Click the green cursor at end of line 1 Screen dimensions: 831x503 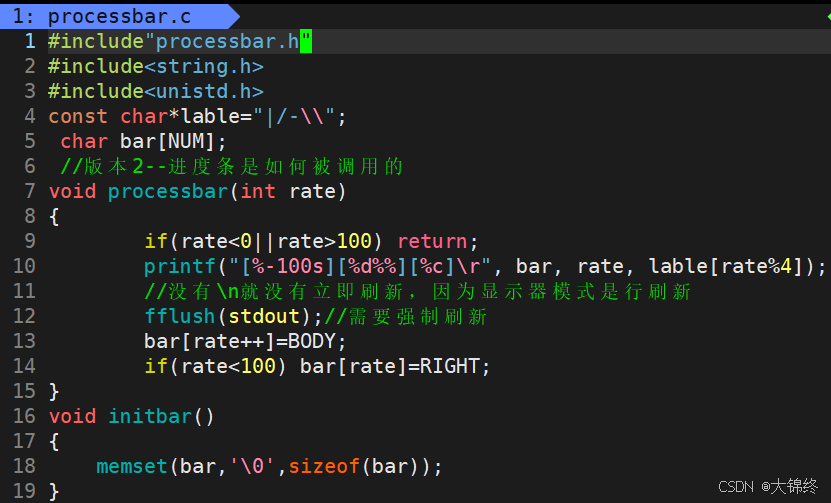coord(306,41)
